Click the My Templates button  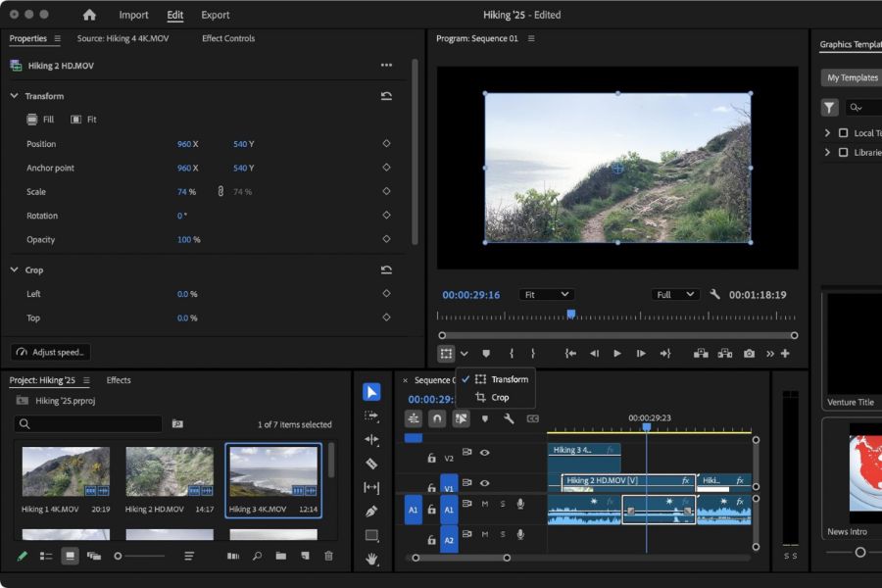(852, 77)
